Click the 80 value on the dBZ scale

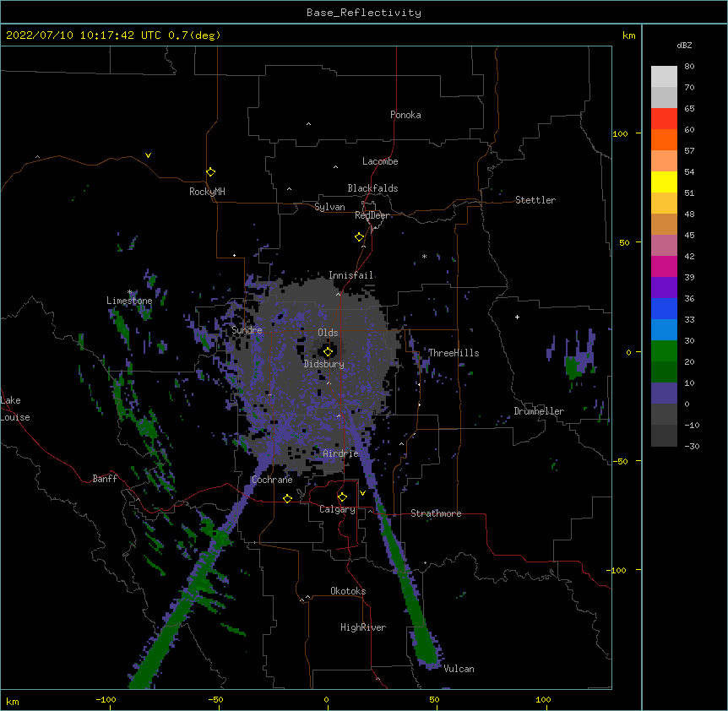coord(689,67)
